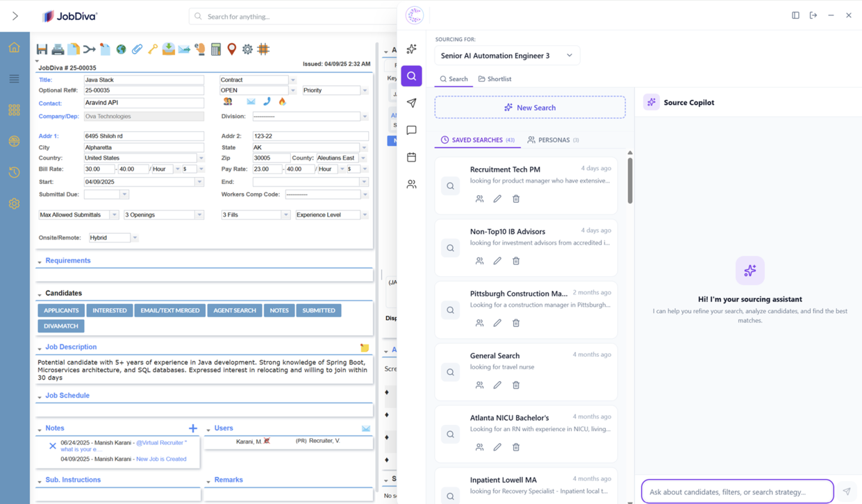
Task: Open the New Job is Created note link
Action: (x=161, y=459)
